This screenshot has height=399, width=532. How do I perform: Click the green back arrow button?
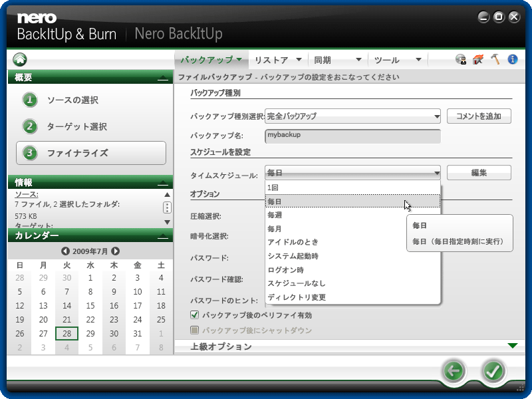pyautogui.click(x=454, y=371)
